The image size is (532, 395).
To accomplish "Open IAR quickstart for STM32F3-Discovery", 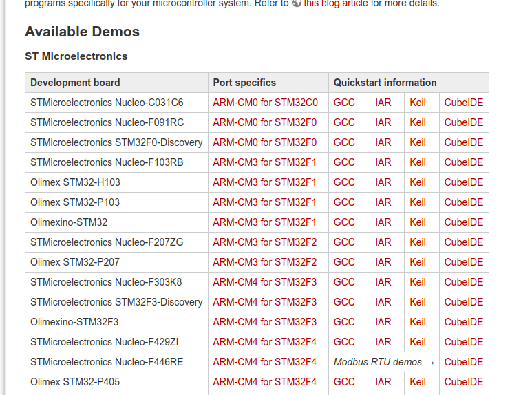I will point(383,302).
